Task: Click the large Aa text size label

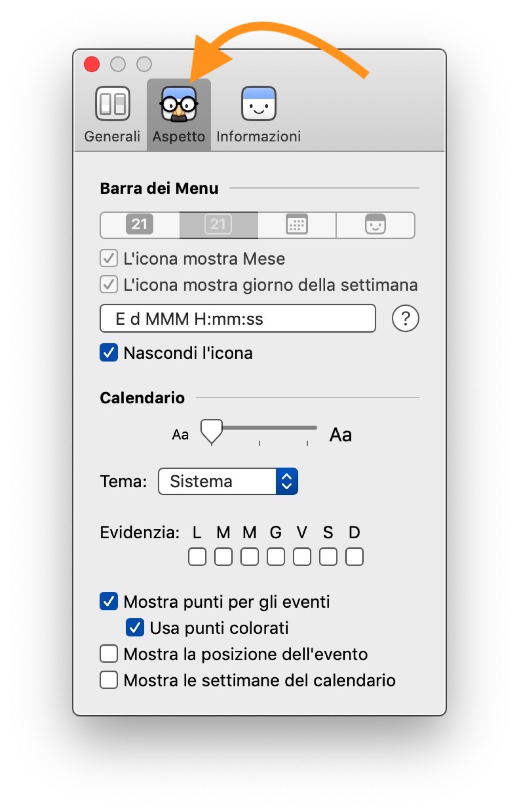Action: coord(341,435)
